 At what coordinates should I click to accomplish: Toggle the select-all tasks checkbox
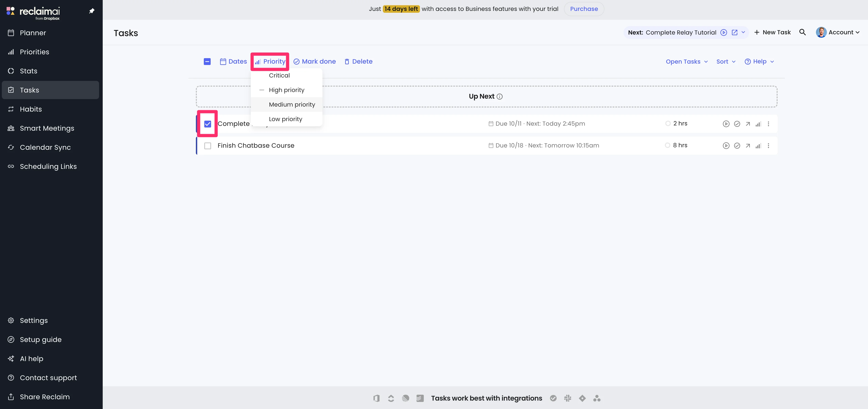(207, 62)
